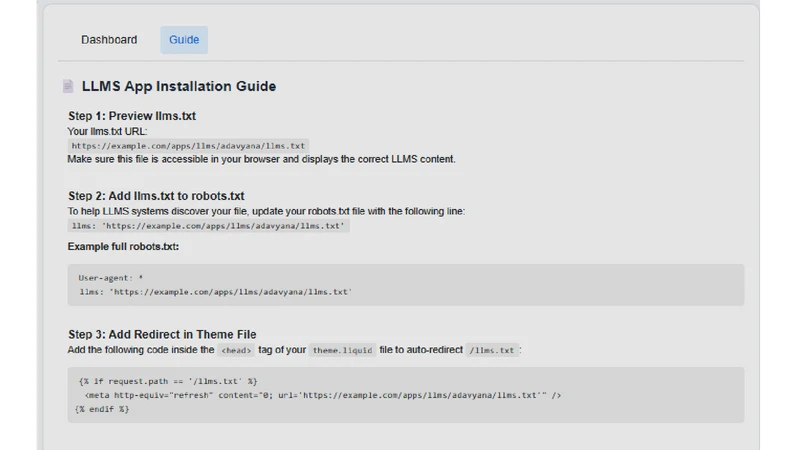Click the Step 2: Add llms.txt to robots.txt heading
Viewport: 800px width, 450px height.
(x=156, y=196)
